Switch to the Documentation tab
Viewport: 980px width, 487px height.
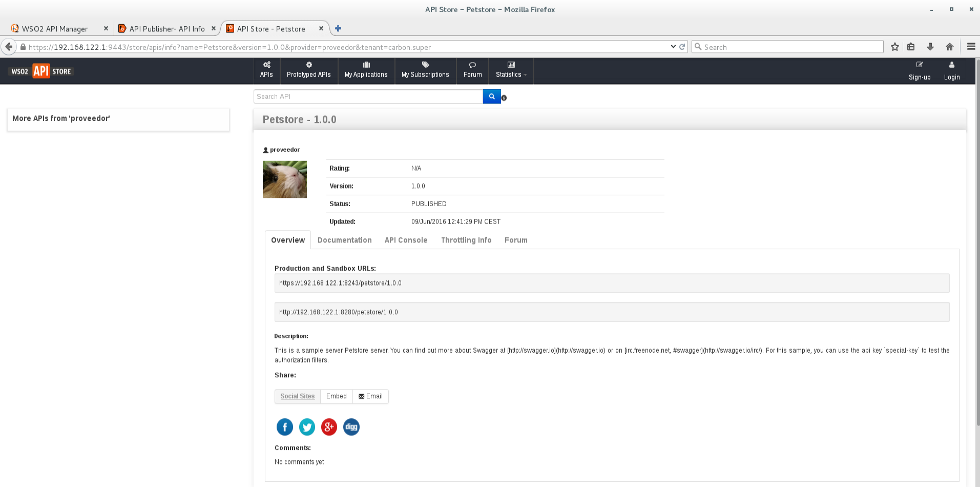[x=344, y=240]
